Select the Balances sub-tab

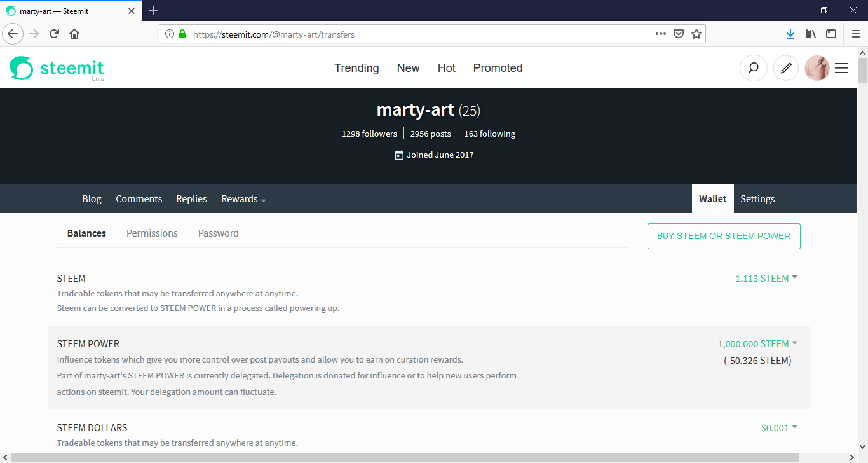[x=86, y=233]
